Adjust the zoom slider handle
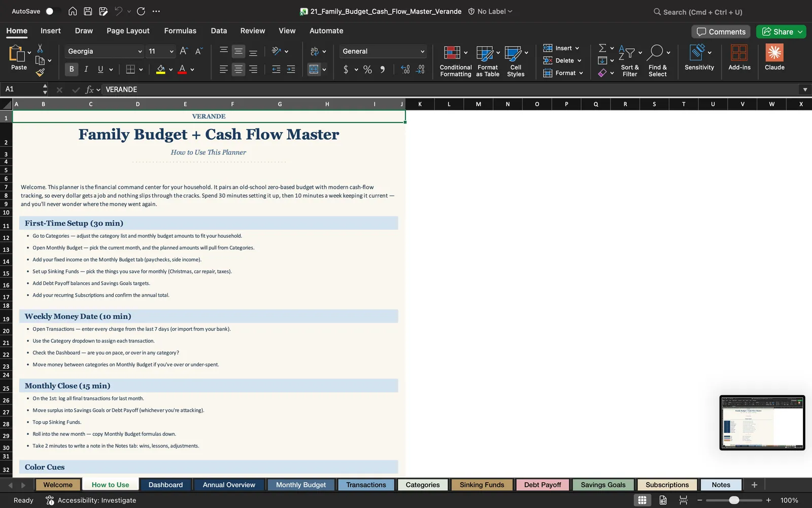This screenshot has height=508, width=812. (x=734, y=500)
